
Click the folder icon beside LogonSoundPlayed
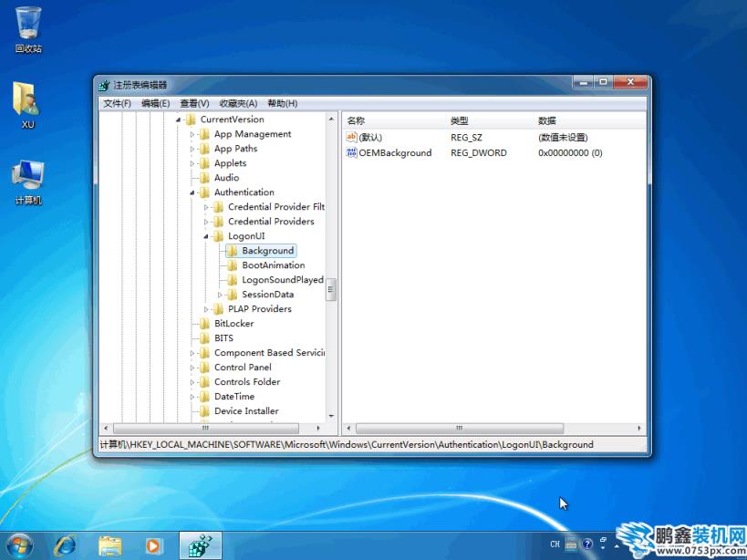(x=232, y=279)
